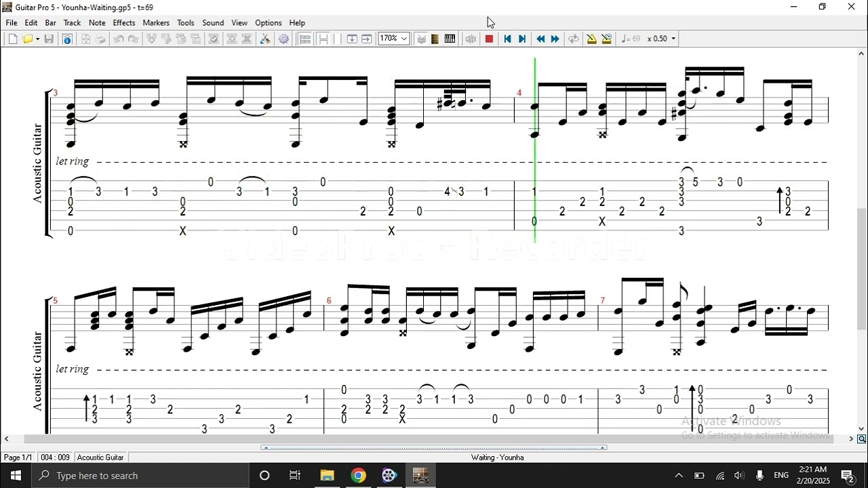Toggle the RSE realistic sound engine icon

471,39
